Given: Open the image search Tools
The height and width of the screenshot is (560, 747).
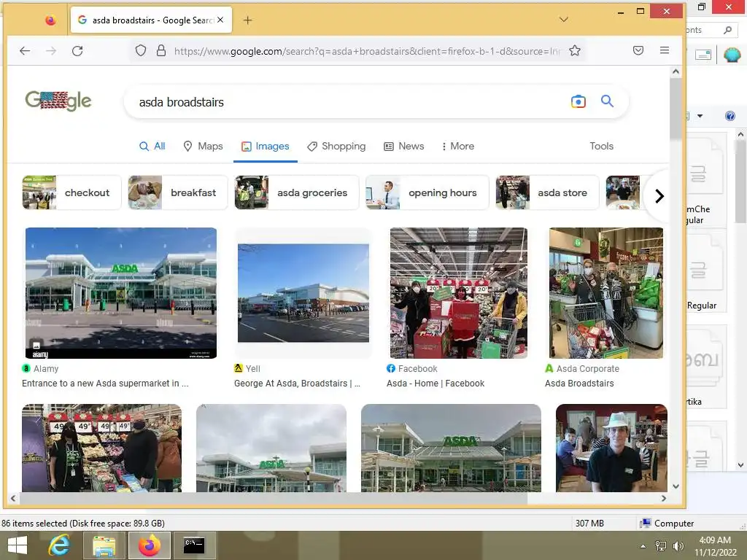Looking at the screenshot, I should (x=601, y=146).
